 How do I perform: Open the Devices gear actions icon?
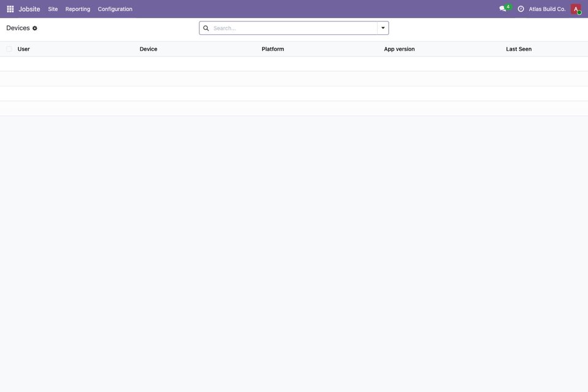tap(35, 28)
